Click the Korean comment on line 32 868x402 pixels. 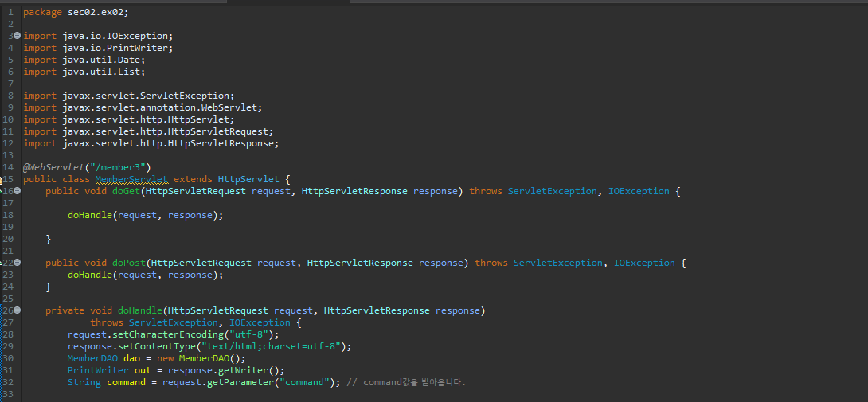point(406,382)
